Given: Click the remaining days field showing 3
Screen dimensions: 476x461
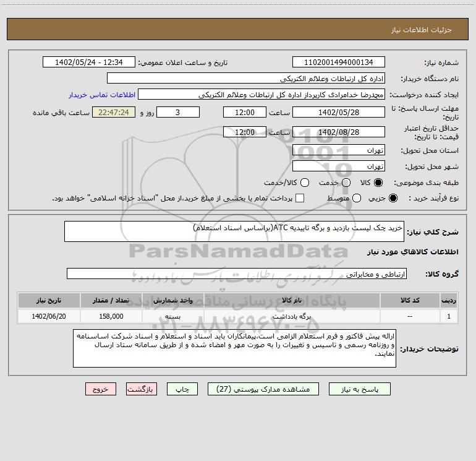Looking at the screenshot, I should pyautogui.click(x=178, y=113).
